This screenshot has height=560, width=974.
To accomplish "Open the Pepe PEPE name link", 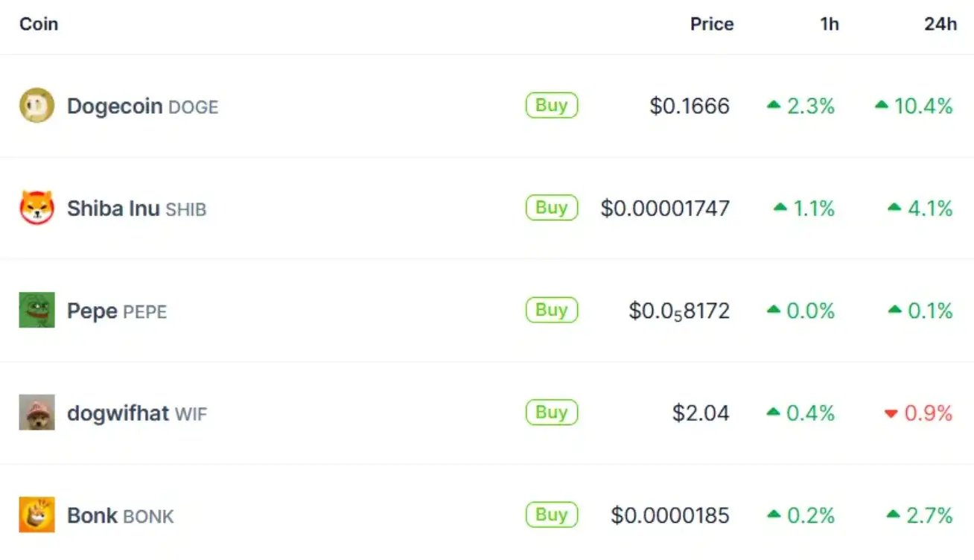I will [117, 311].
